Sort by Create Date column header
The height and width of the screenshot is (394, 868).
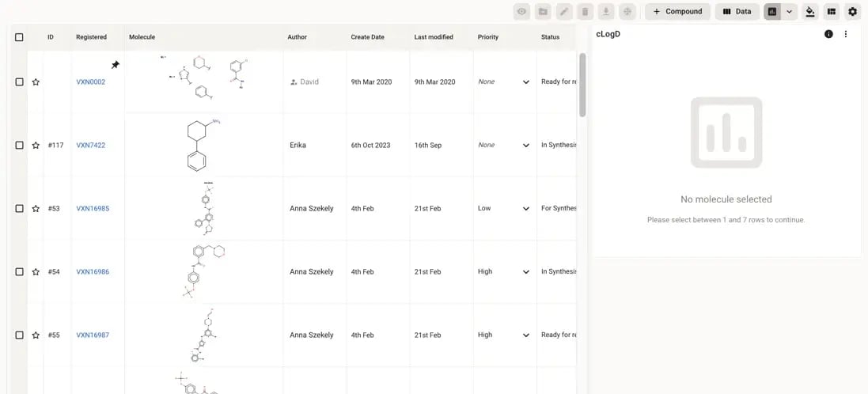pyautogui.click(x=367, y=37)
